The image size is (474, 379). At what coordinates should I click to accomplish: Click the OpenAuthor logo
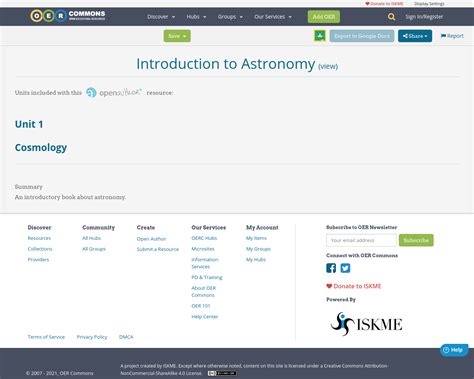click(x=114, y=92)
